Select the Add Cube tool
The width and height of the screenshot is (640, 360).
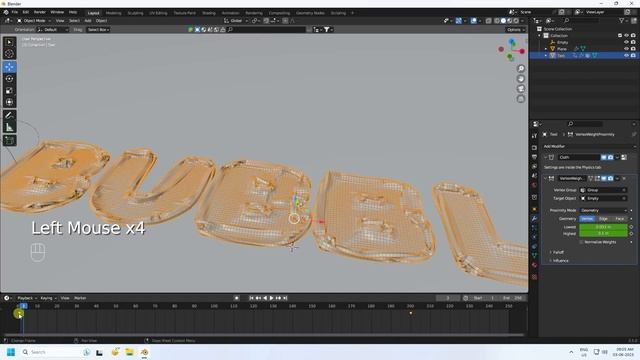click(9, 140)
